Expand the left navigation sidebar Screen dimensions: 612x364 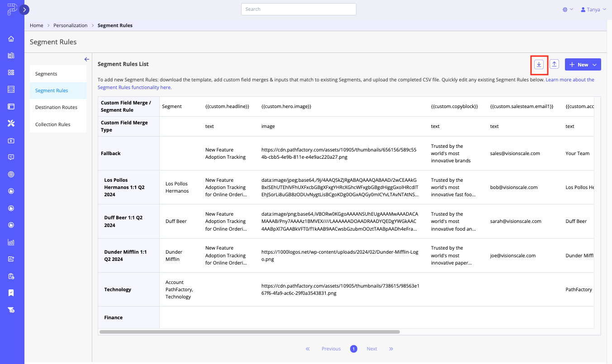pos(24,9)
